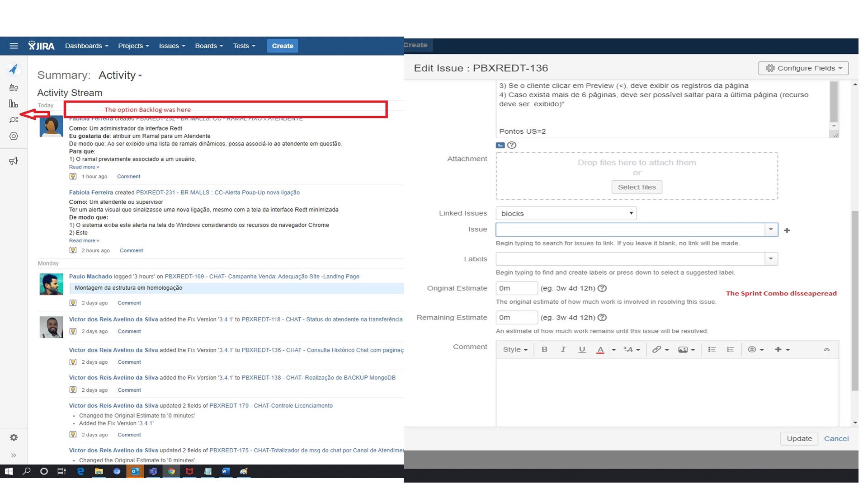Click Comment under the 1 hour ago entry
This screenshot has width=868, height=488.
click(x=128, y=177)
